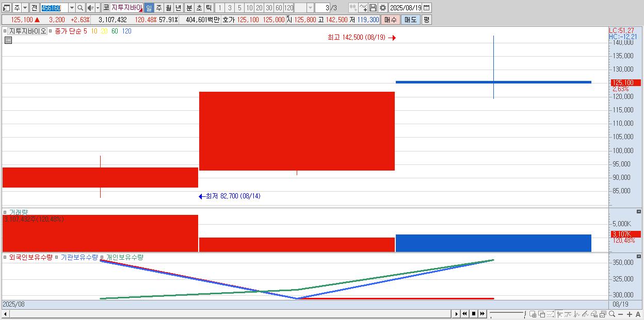Viewport: 644px width, 320px height.
Task: Click the horizontal scrollbar left arrow
Action: click(5, 314)
